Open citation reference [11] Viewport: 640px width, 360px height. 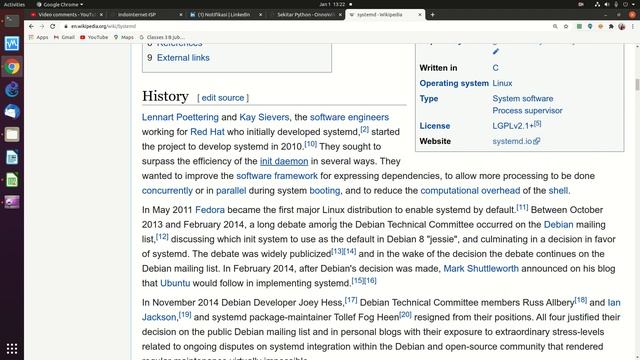(522, 207)
